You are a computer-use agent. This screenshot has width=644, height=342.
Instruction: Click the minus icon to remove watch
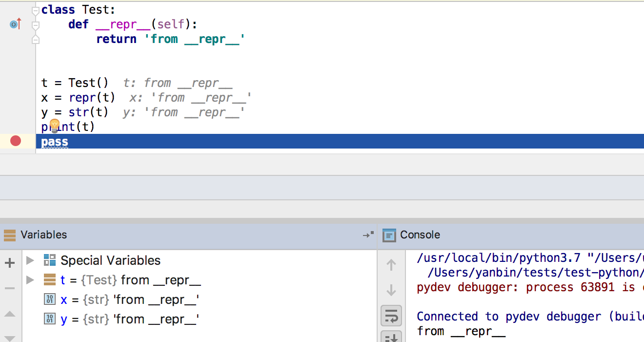tap(10, 288)
